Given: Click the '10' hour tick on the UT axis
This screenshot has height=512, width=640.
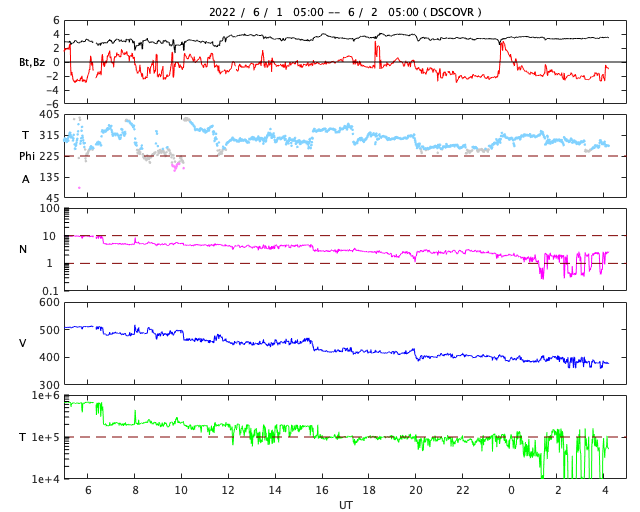Looking at the screenshot, I should click(x=181, y=490).
